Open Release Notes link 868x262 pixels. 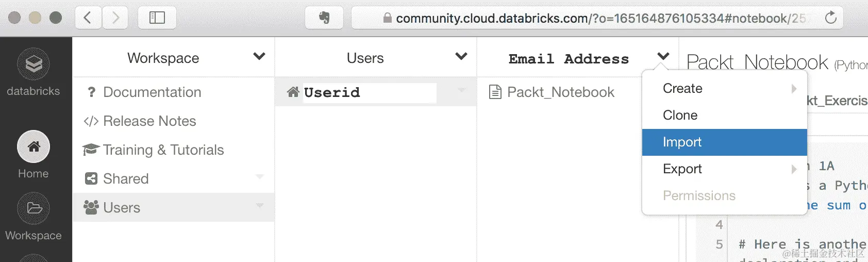click(149, 121)
